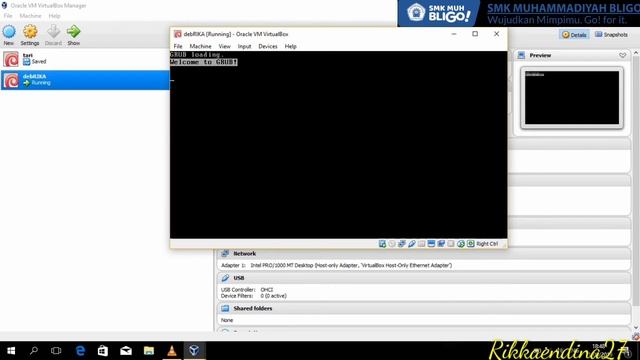The height and width of the screenshot is (360, 640).
Task: Click the VM window title bar icon
Action: 178,34
